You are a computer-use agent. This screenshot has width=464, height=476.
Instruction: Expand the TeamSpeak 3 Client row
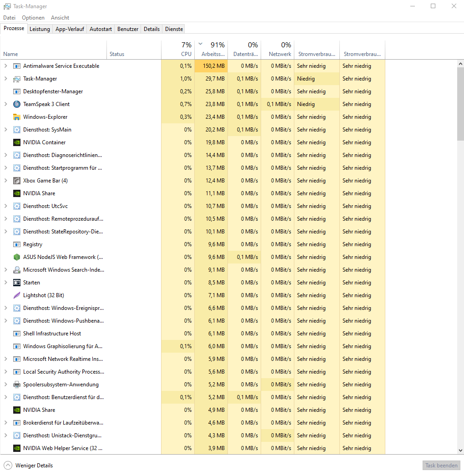coord(5,104)
